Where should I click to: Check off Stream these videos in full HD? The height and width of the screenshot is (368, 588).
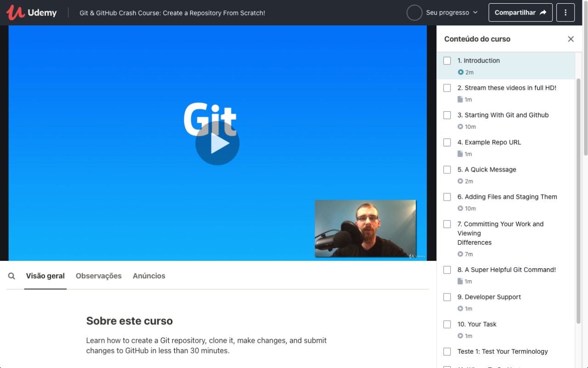click(447, 88)
